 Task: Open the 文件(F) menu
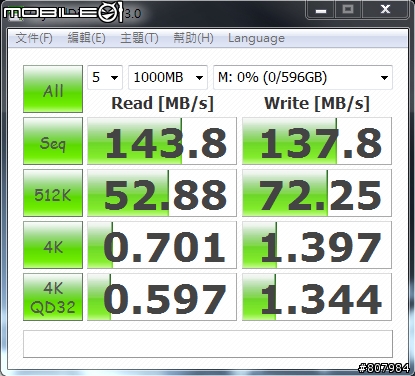coord(34,38)
